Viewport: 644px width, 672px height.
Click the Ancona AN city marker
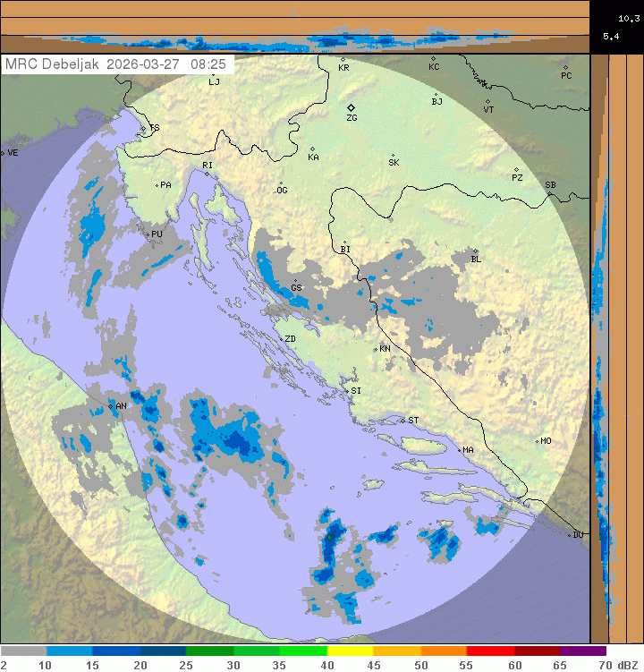tap(111, 406)
